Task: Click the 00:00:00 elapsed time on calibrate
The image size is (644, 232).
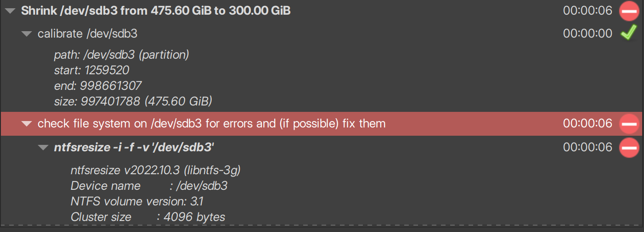Action: [588, 33]
